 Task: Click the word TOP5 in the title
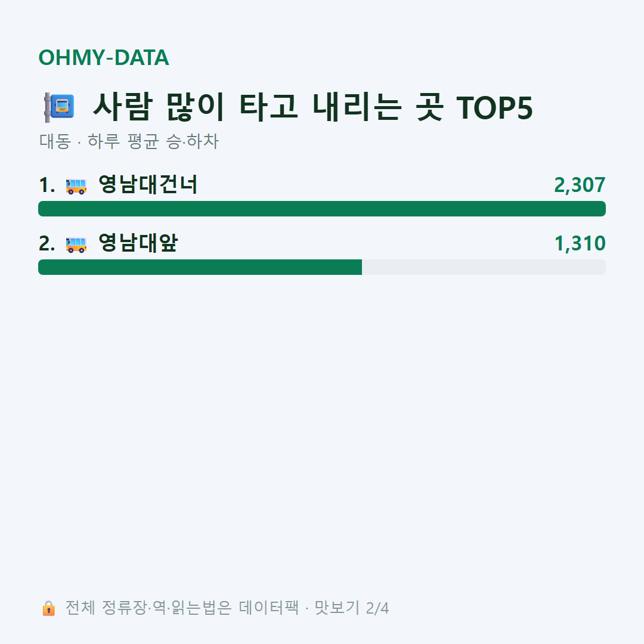(x=494, y=108)
